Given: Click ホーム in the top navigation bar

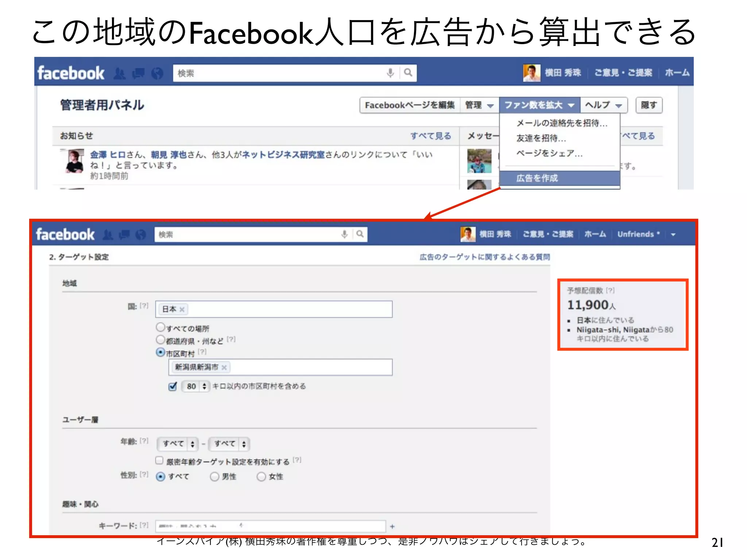Looking at the screenshot, I should coord(677,73).
